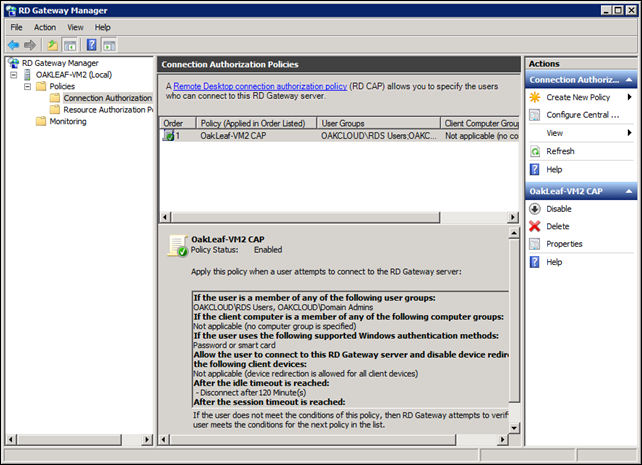Select OakLeaf-VM2 CAP policy row

[x=339, y=135]
